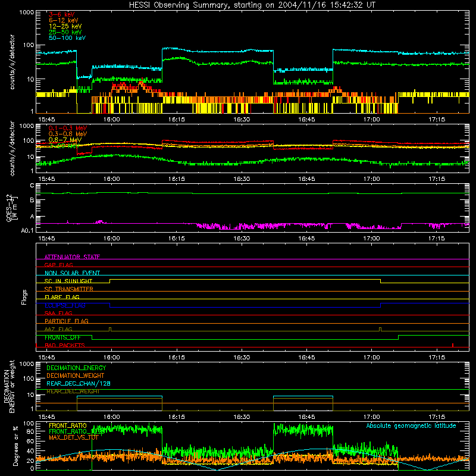
Task: Click the MAX_DET_VS_TOT legend label
Action: pos(73,437)
